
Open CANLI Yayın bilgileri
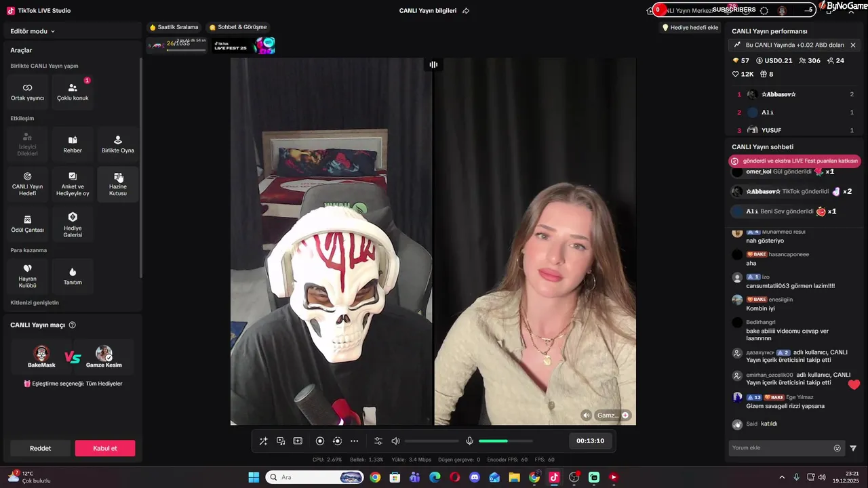428,11
